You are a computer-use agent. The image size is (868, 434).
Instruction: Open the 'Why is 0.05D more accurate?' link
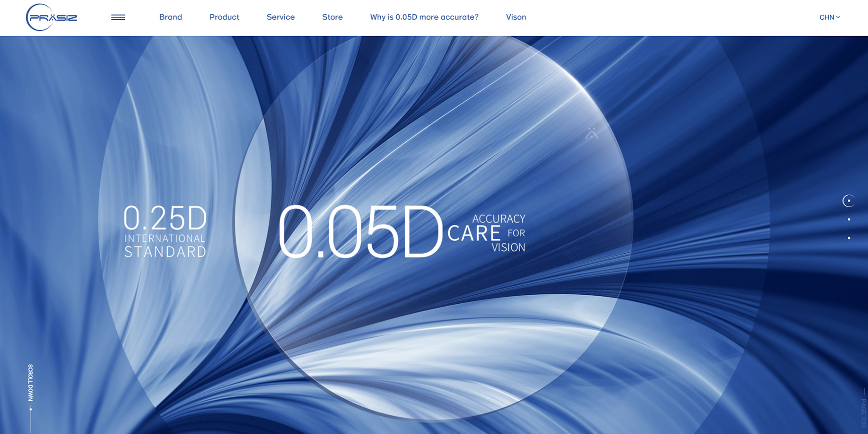coord(424,17)
